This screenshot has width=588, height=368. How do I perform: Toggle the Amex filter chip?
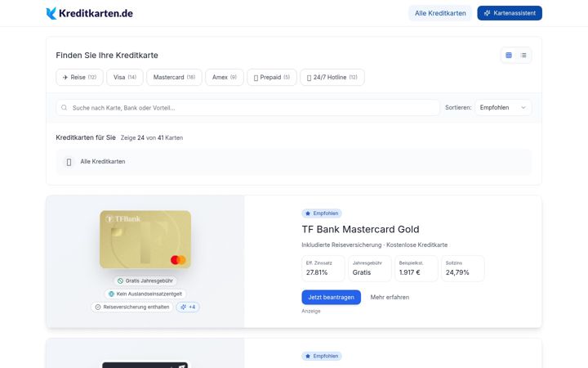click(225, 78)
